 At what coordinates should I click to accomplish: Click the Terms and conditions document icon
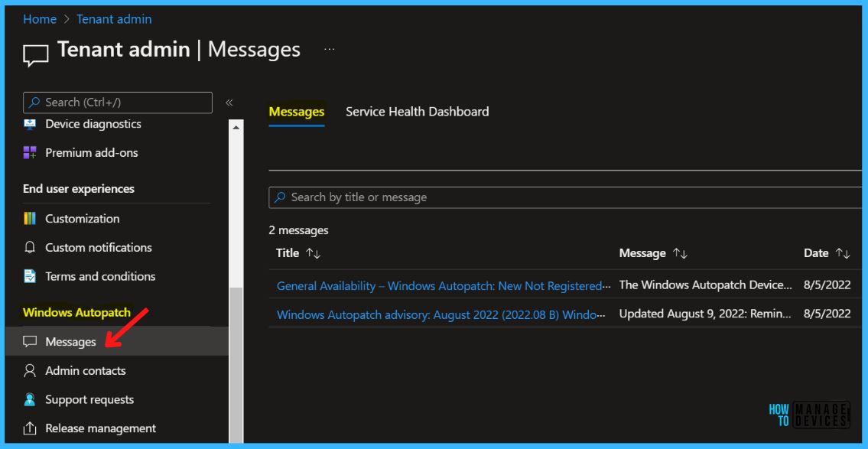[x=30, y=276]
